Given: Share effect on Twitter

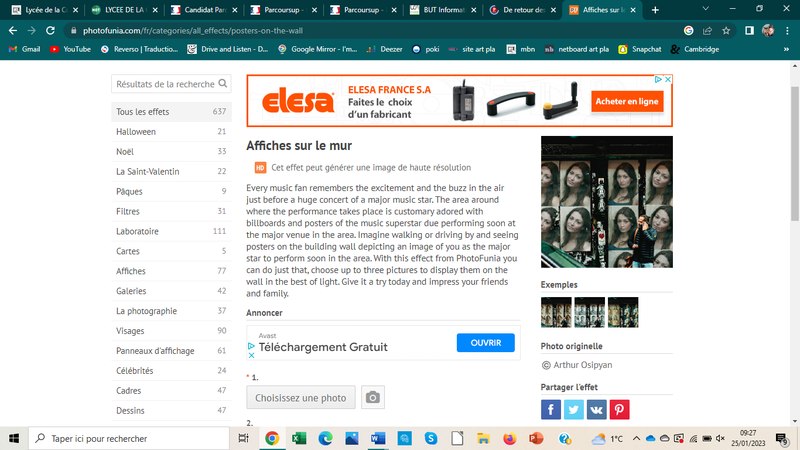Looking at the screenshot, I should [x=573, y=409].
